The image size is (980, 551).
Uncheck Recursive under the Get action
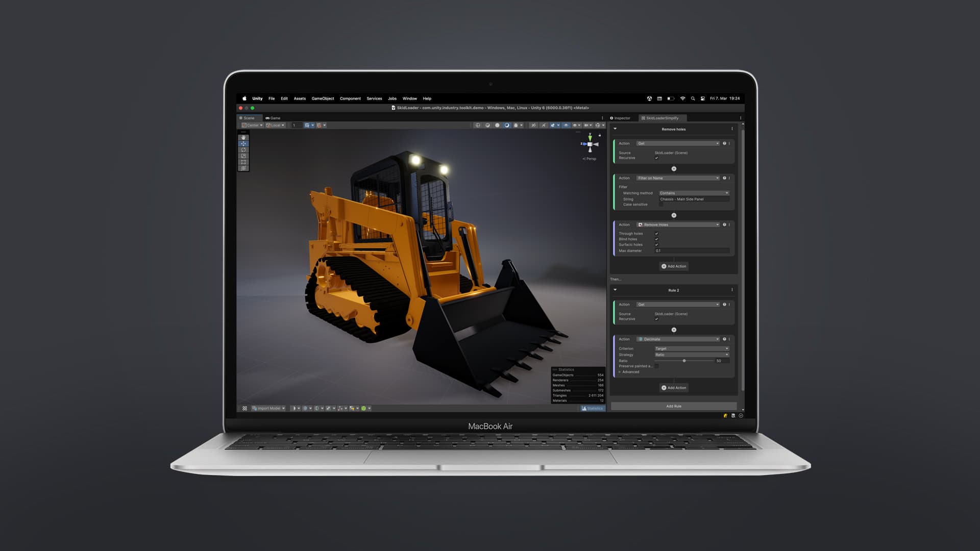656,158
